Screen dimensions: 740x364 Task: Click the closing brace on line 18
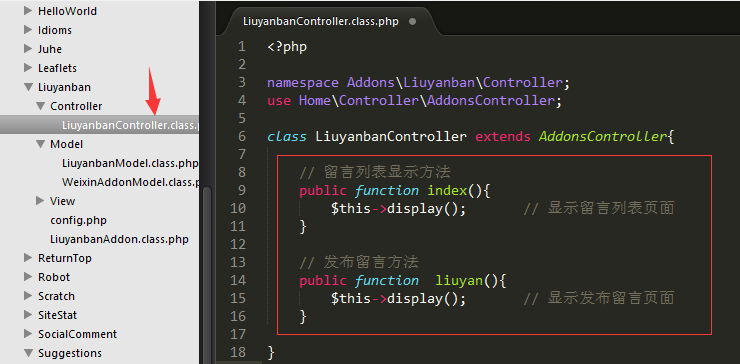pyautogui.click(x=271, y=352)
